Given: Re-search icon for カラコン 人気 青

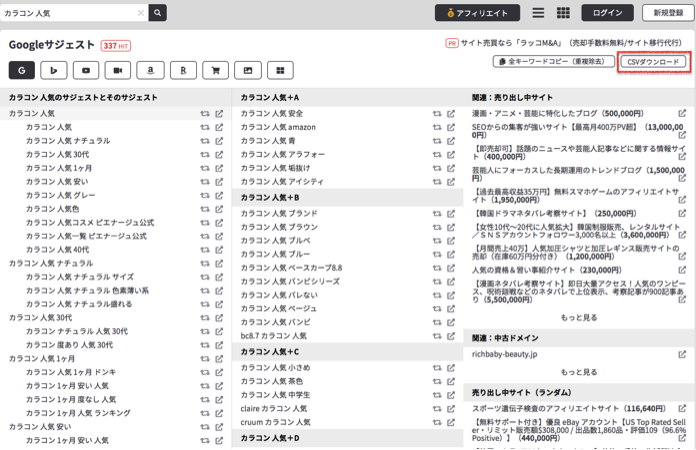Looking at the screenshot, I should [x=437, y=141].
